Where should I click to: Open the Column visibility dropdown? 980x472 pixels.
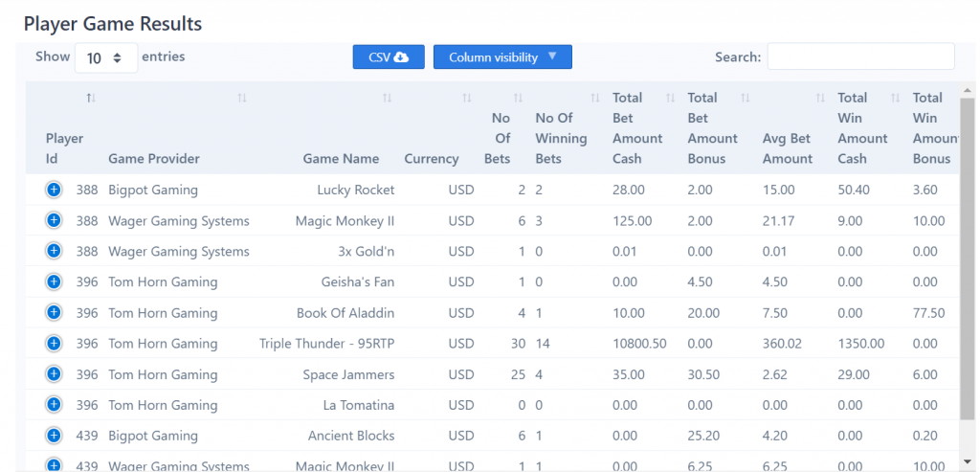[502, 56]
